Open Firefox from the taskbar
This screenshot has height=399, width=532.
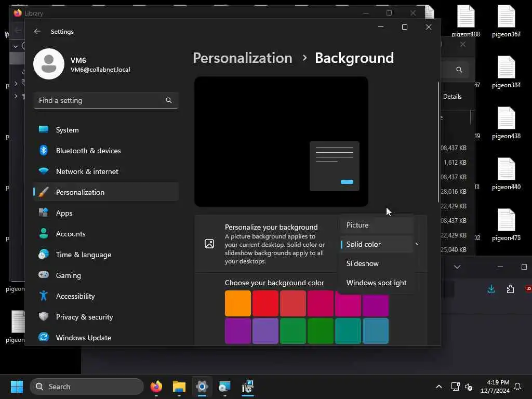[x=156, y=387]
